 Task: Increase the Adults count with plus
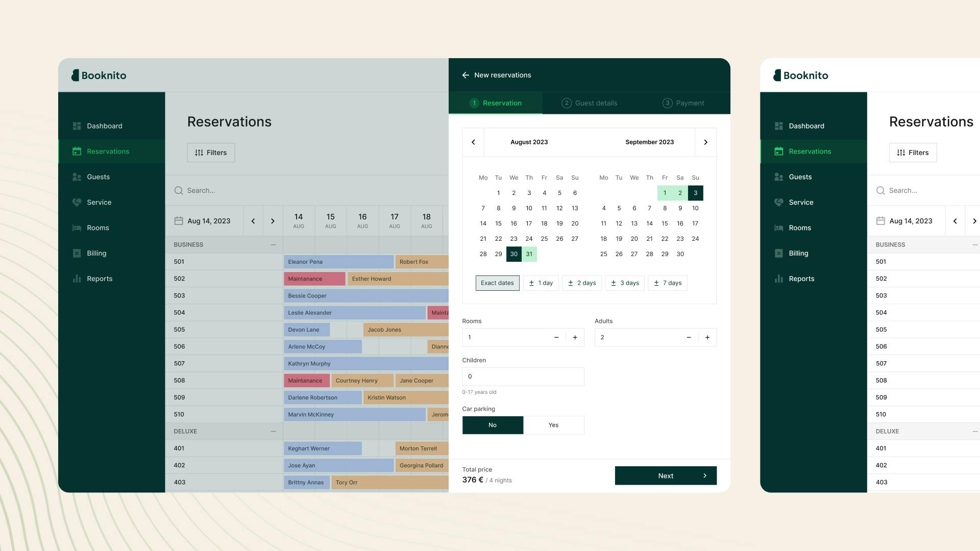pos(707,338)
